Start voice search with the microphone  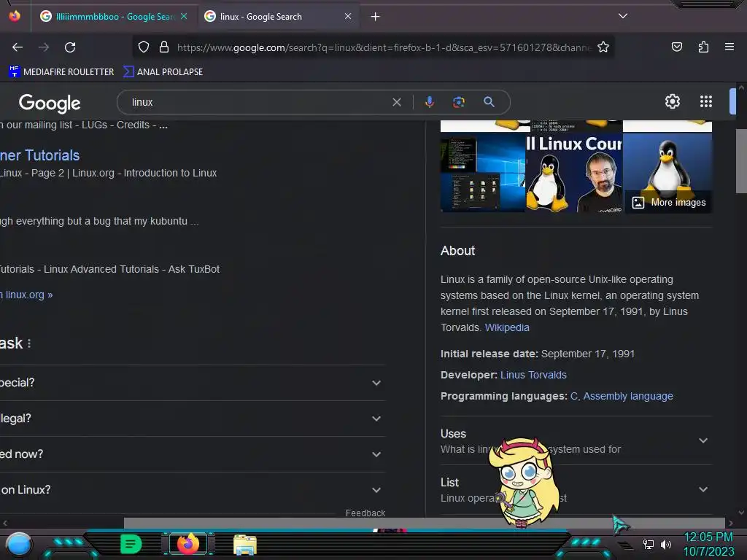(x=429, y=102)
